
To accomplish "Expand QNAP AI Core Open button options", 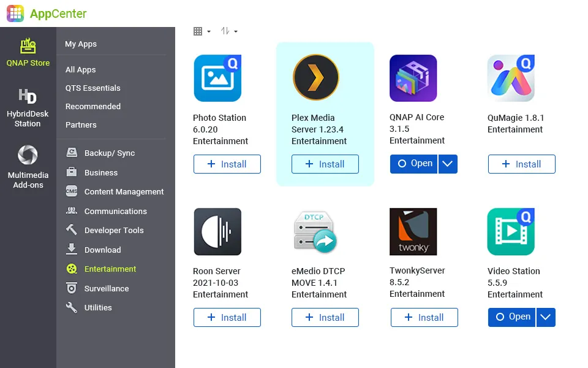I will pyautogui.click(x=448, y=164).
